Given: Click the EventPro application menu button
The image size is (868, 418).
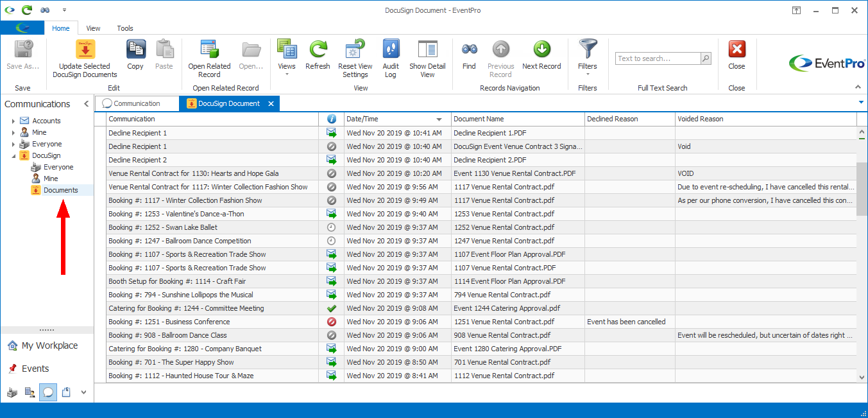Looking at the screenshot, I should tap(22, 28).
